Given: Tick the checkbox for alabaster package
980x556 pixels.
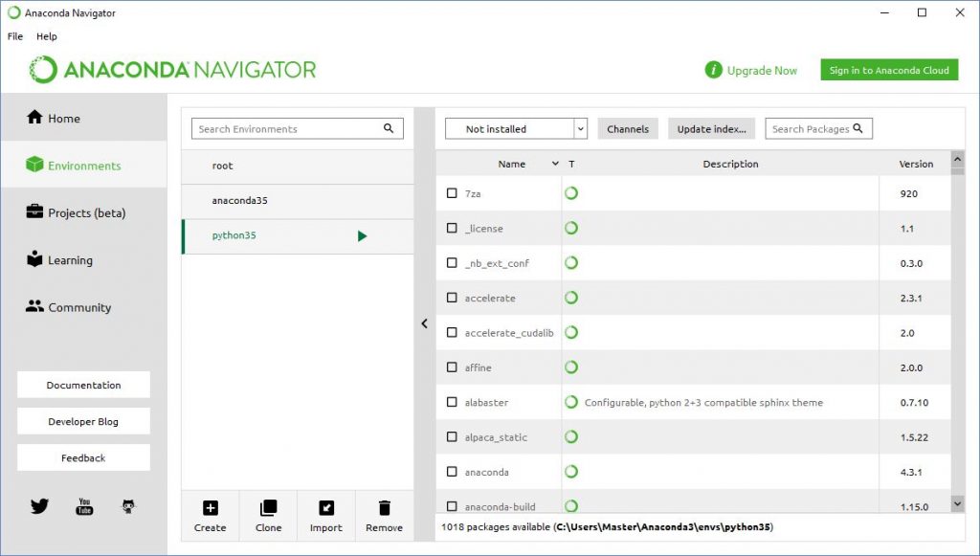Looking at the screenshot, I should click(452, 403).
